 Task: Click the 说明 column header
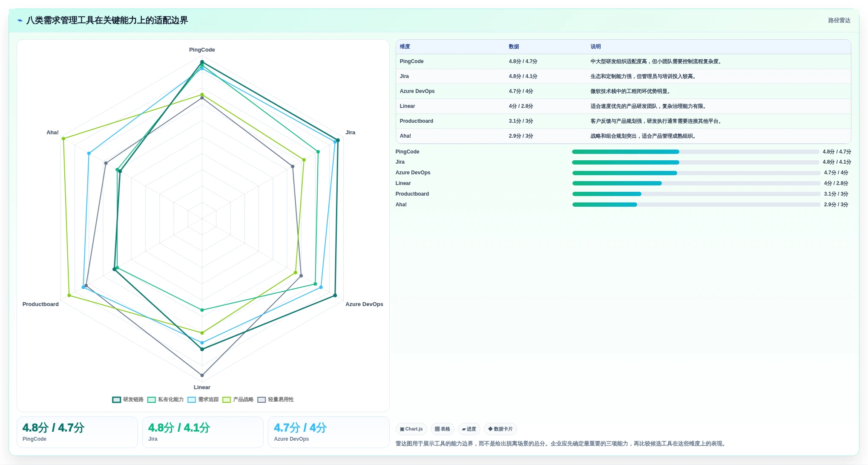coord(596,46)
